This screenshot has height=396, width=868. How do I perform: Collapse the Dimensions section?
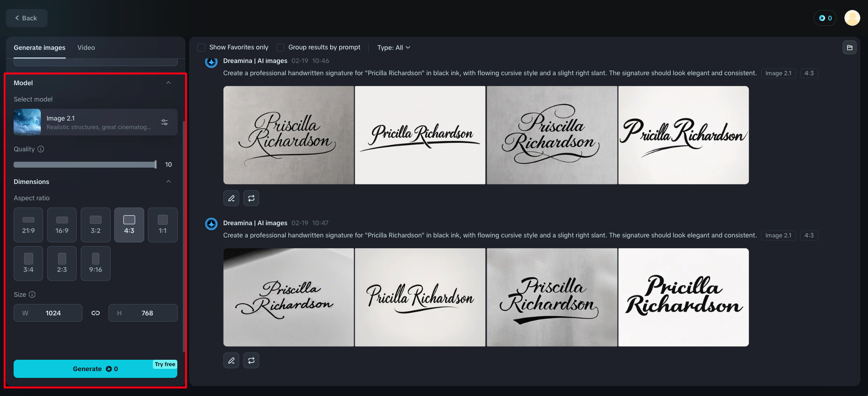168,182
